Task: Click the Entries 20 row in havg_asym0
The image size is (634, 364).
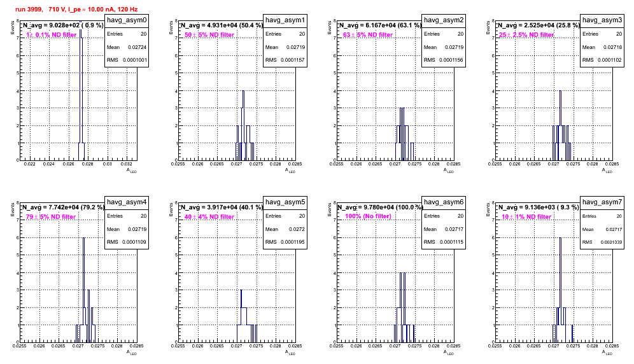Action: click(127, 34)
